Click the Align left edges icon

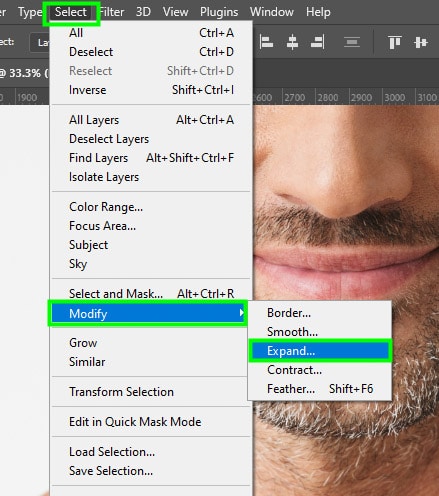[266, 42]
